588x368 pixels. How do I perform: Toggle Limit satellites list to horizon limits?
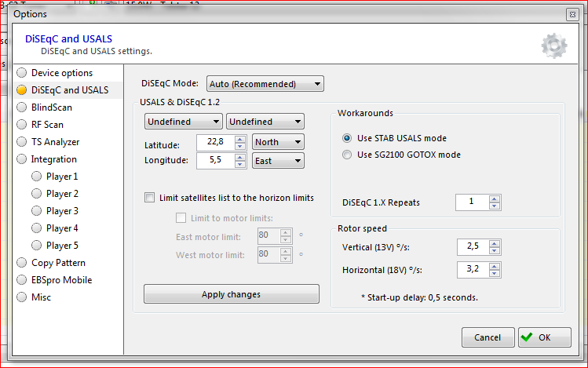click(x=150, y=198)
